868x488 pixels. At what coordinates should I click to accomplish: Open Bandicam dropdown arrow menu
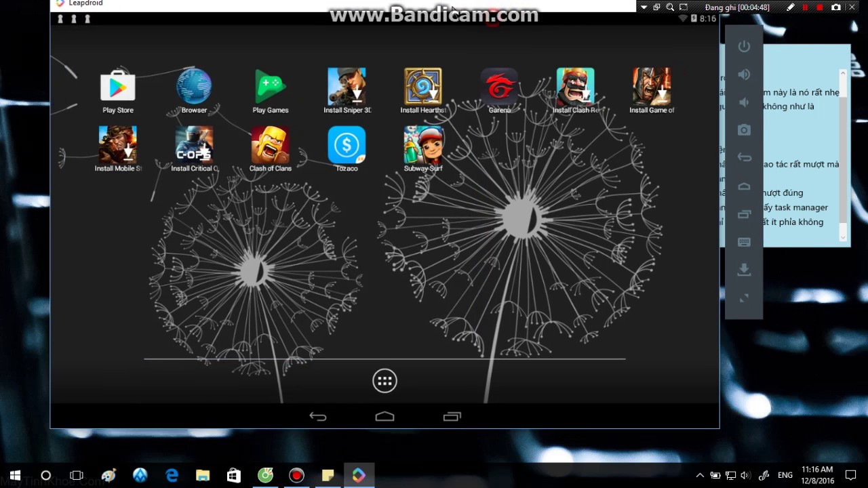(644, 7)
